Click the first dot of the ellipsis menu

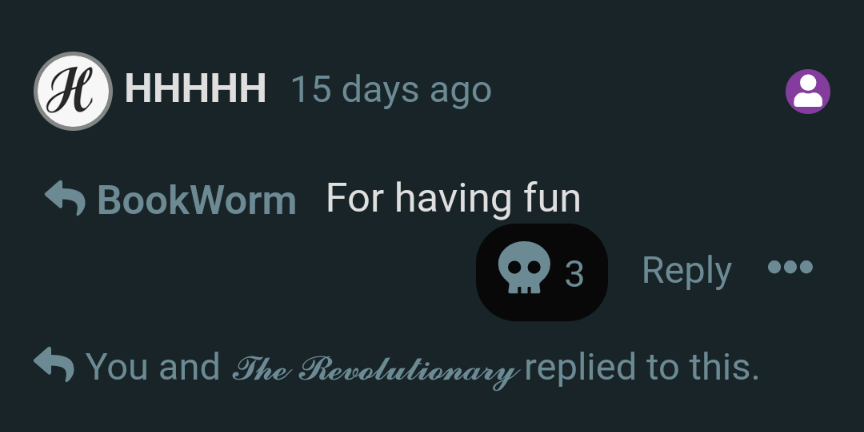pos(775,267)
